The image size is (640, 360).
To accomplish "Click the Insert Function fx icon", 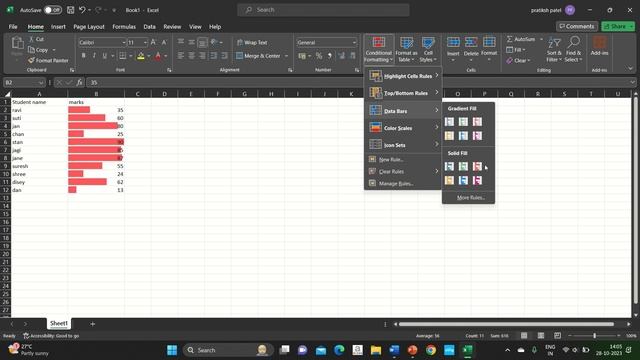I will (80, 82).
